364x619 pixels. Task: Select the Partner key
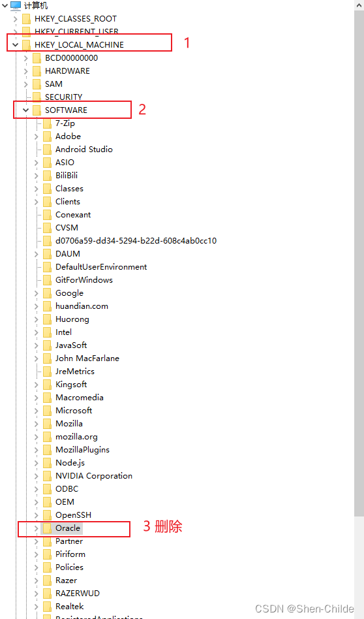coord(69,541)
